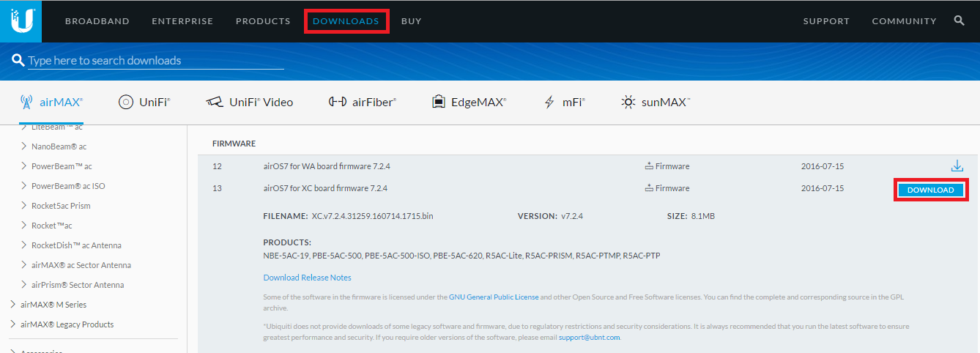Select the sunMAX product tab
980x353 pixels.
(656, 102)
